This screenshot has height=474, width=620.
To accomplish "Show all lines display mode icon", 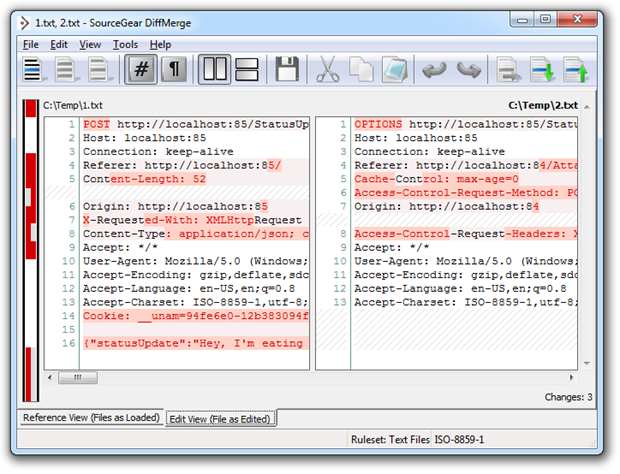I will point(32,70).
